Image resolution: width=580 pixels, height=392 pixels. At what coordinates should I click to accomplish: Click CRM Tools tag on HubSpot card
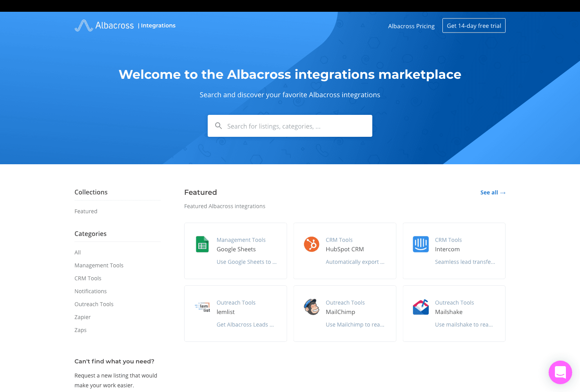(339, 240)
